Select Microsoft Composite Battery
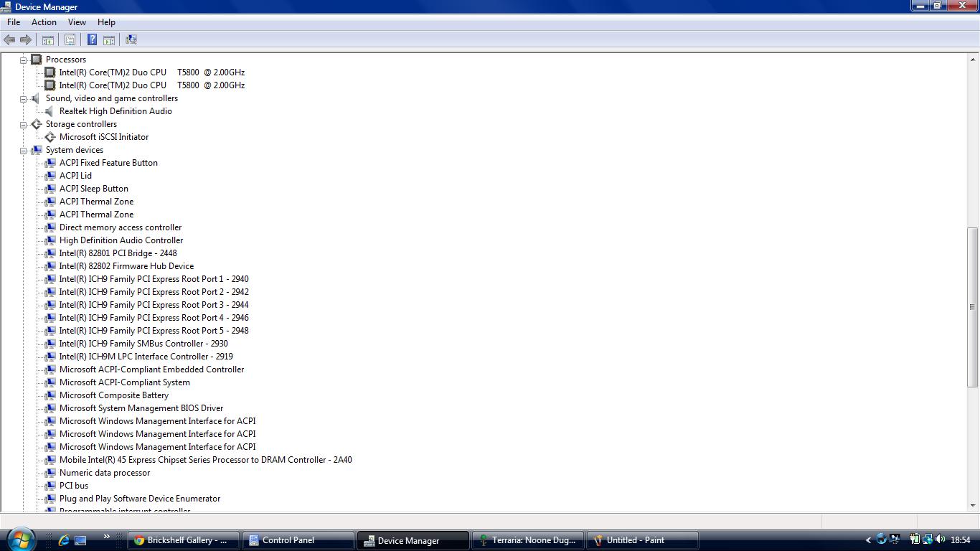 [x=114, y=395]
